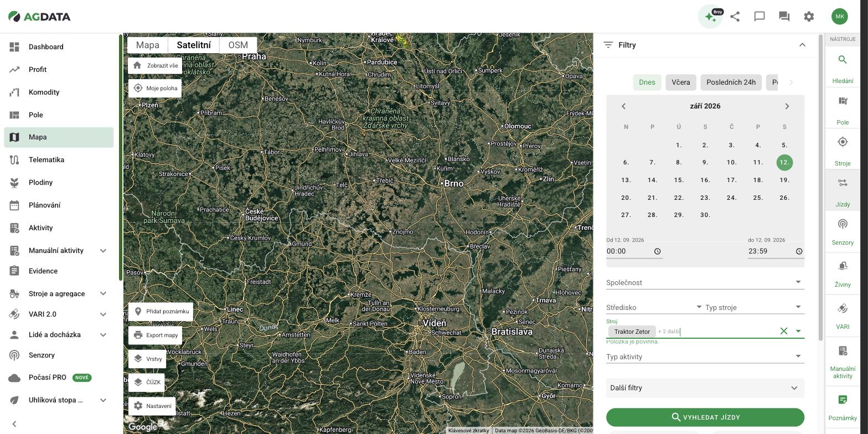Screen dimensions: 868x434
Task: Collapse the left sidebar arrow
Action: click(x=14, y=424)
